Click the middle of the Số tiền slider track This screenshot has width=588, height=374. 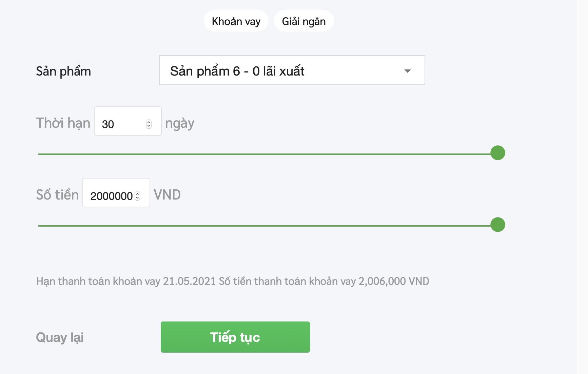pos(264,226)
